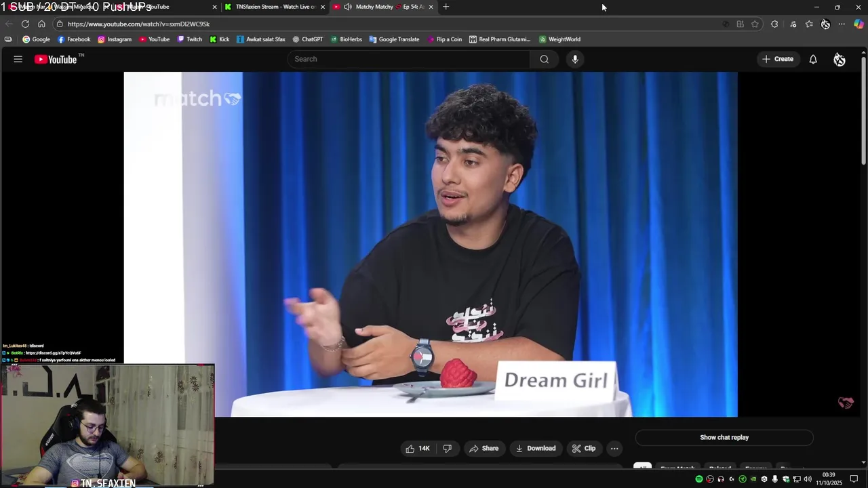
Task: Open WeightWorld bookmark
Action: [x=559, y=39]
